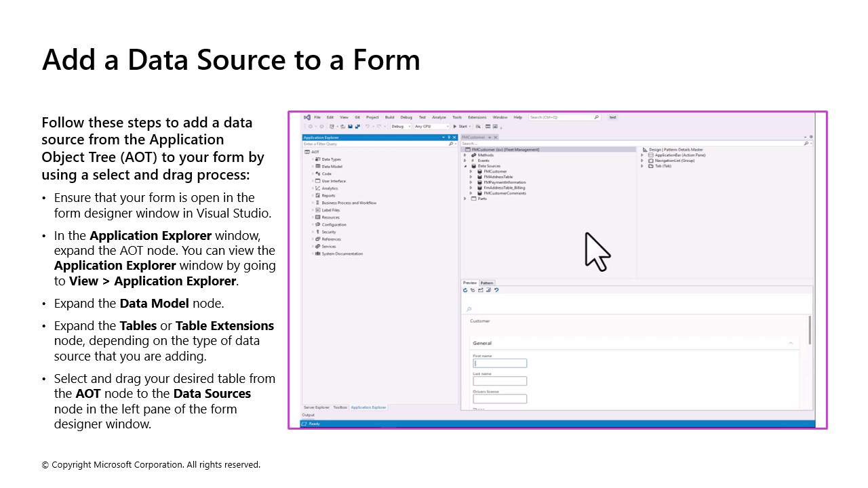This screenshot has width=868, height=488.
Task: Select the Start debugging button
Action: click(x=460, y=127)
